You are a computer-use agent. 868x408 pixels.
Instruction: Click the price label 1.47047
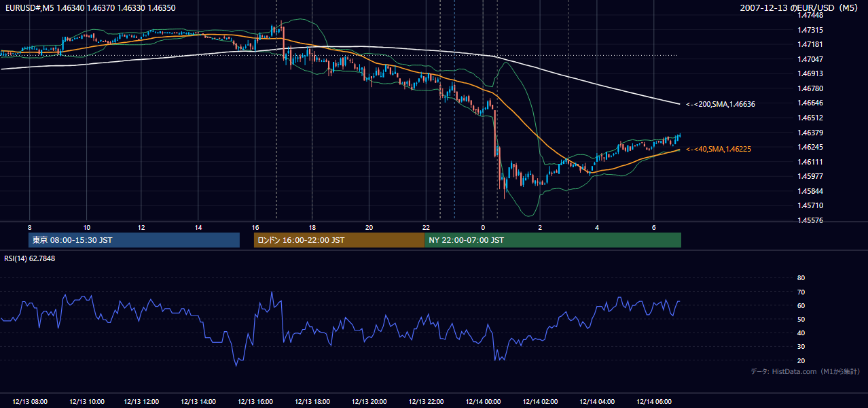pyautogui.click(x=812, y=59)
